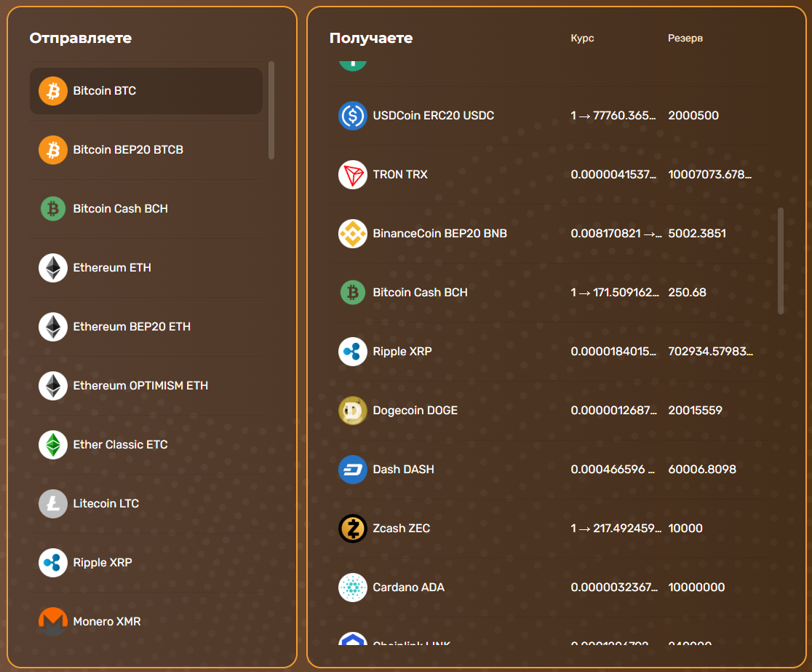This screenshot has width=812, height=672.
Task: Click the Ripple XRP icon in send list
Action: (x=53, y=563)
